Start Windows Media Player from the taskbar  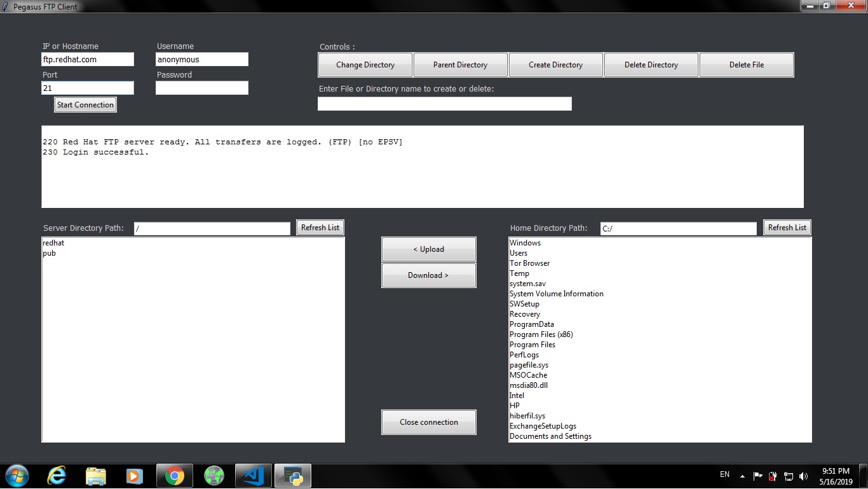tap(134, 476)
